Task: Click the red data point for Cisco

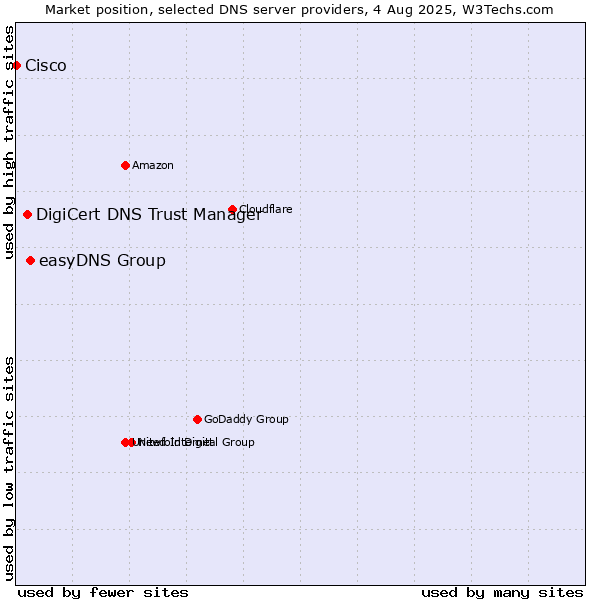Action: 16,66
